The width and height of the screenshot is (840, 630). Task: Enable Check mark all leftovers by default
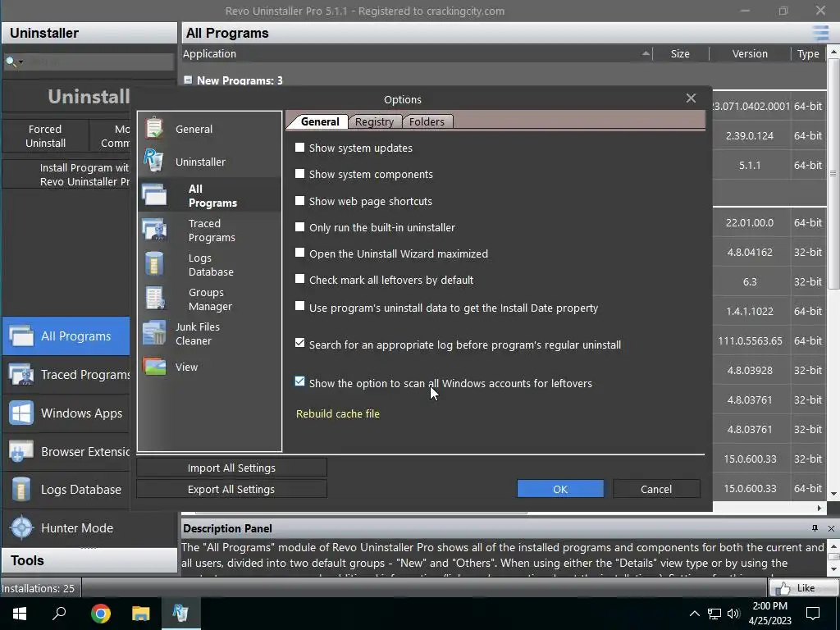pos(300,279)
